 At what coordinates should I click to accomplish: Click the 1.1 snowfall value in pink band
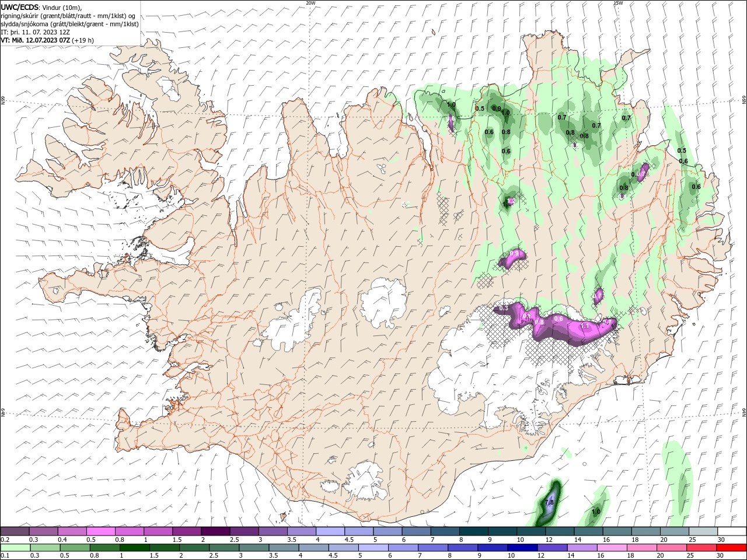584,326
